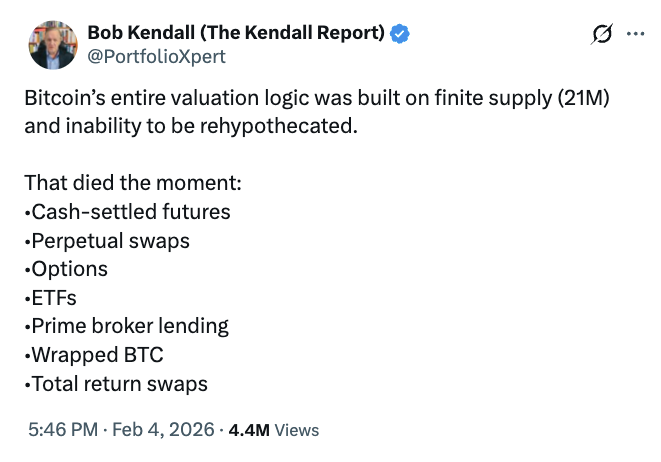Click the "Options" bullet line
This screenshot has height=462, width=661.
tap(66, 269)
